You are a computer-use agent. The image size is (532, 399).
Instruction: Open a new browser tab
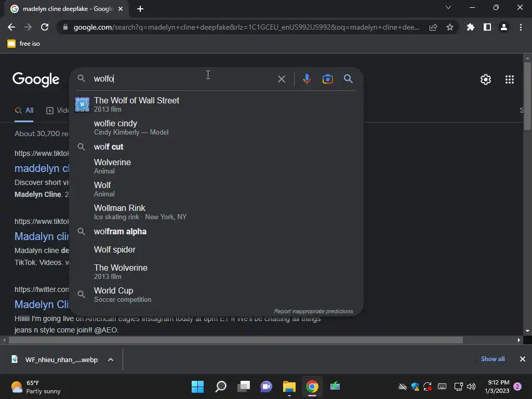140,9
